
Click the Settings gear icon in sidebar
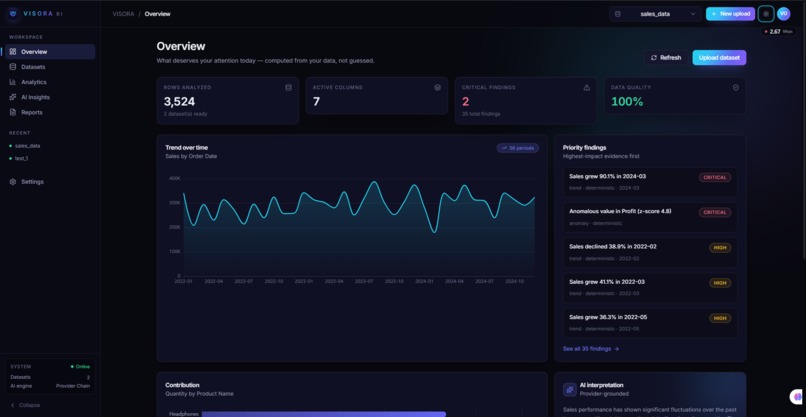[13, 182]
